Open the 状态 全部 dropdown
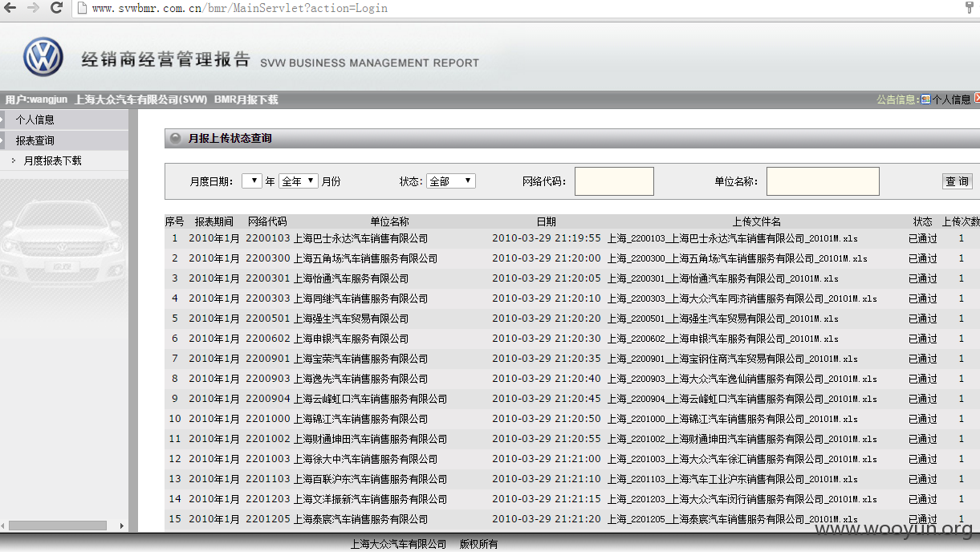The height and width of the screenshot is (552, 980). click(450, 181)
